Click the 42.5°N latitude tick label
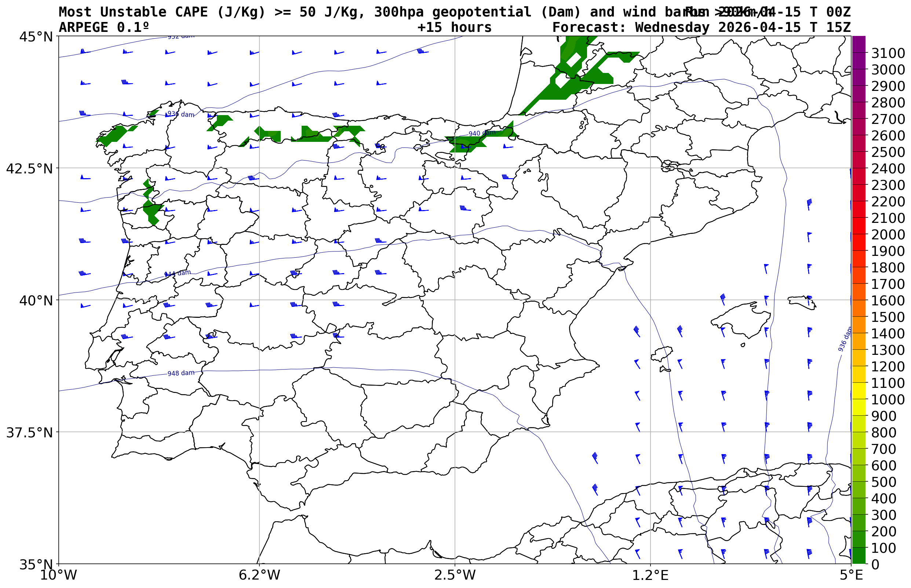The width and height of the screenshot is (911, 588). click(x=29, y=168)
